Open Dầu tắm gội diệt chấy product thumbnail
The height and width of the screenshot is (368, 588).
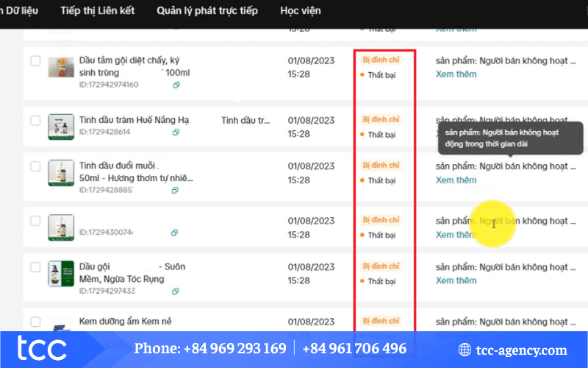click(x=61, y=67)
